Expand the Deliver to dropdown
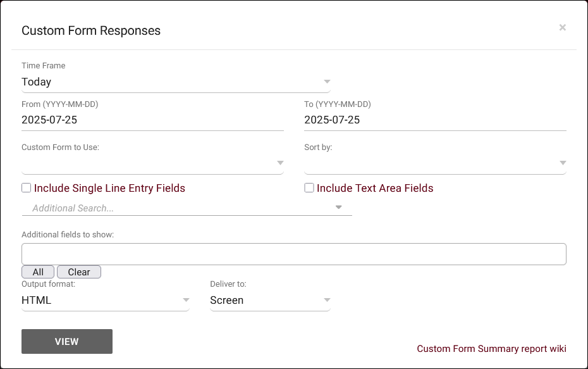Viewport: 588px width, 369px height. click(269, 301)
